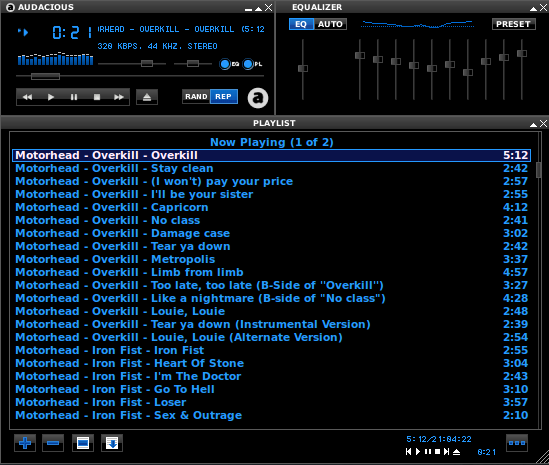Click the spectrum visualizer display
Screen dimensions: 549x465
(x=55, y=58)
